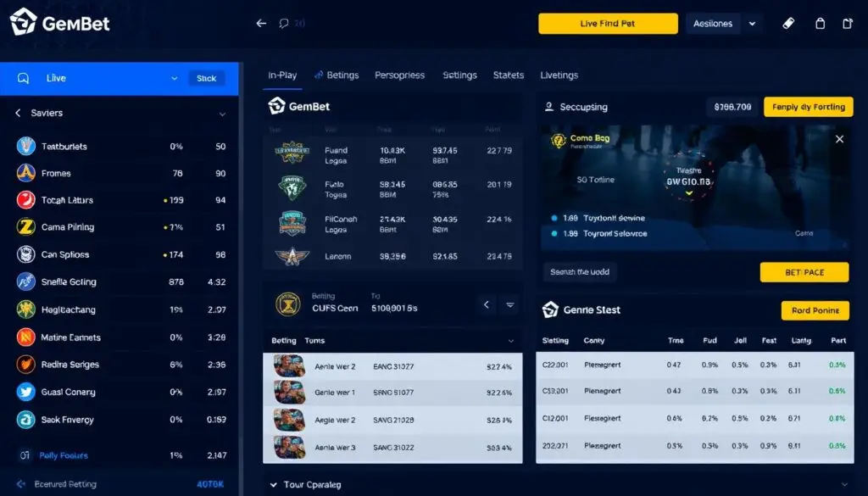
Task: Select the pencil edit icon top-right
Action: pyautogui.click(x=788, y=23)
